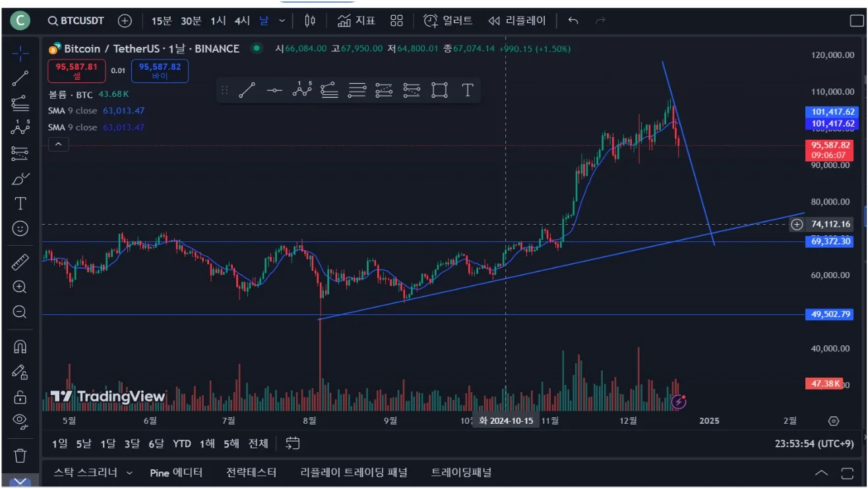Open the go-to-date calendar icon
Screen dimensions: 868x489
coord(294,444)
